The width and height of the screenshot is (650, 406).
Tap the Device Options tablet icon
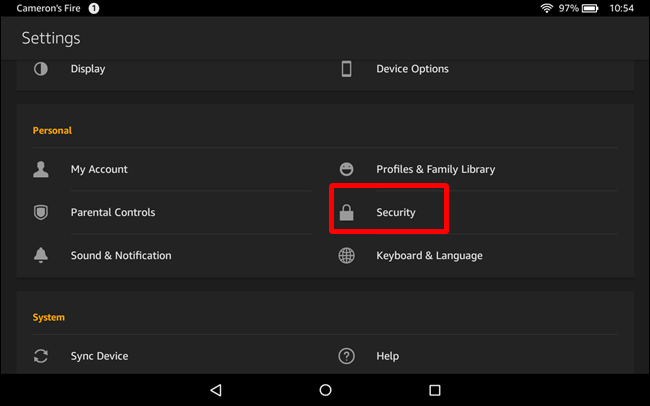click(x=346, y=69)
